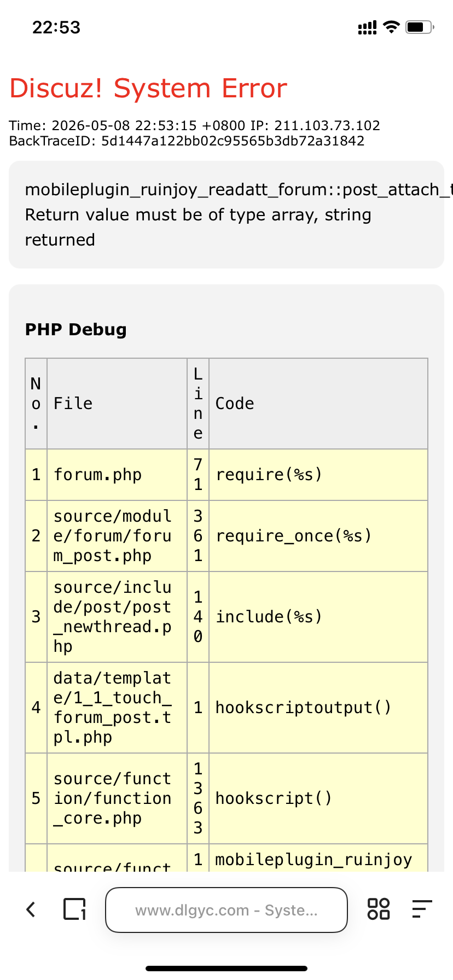
Task: Select the require(%s) code cell
Action: coord(318,475)
